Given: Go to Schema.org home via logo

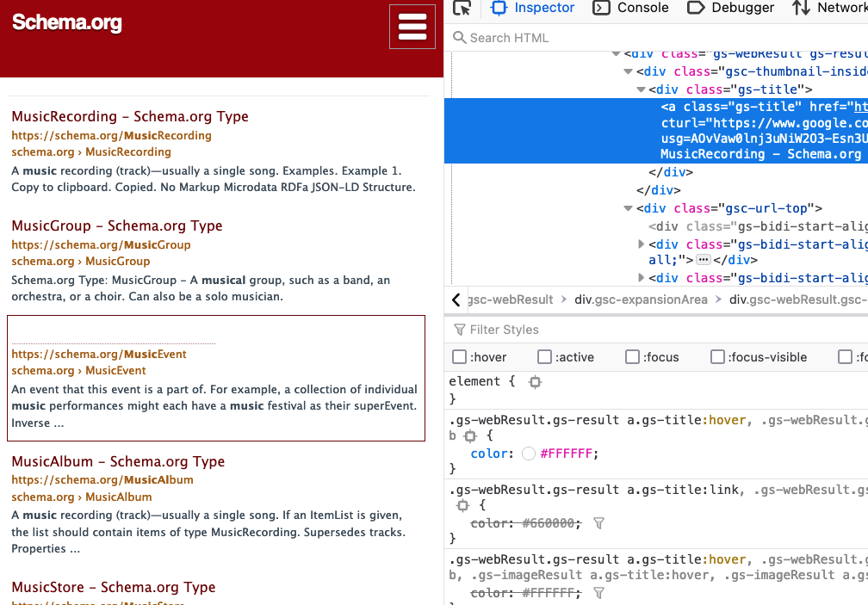Looking at the screenshot, I should (x=67, y=22).
